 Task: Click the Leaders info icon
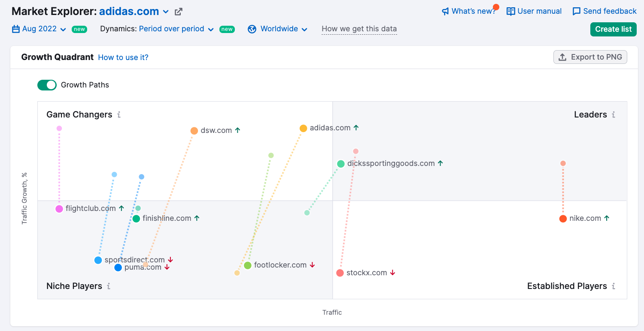pyautogui.click(x=614, y=115)
